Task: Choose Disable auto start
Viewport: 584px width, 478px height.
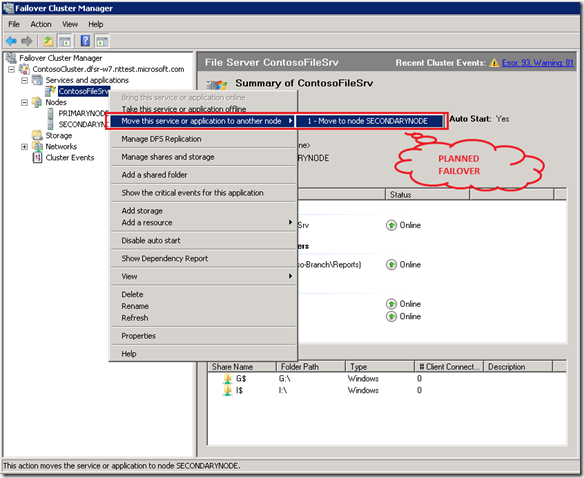Action: coord(203,240)
